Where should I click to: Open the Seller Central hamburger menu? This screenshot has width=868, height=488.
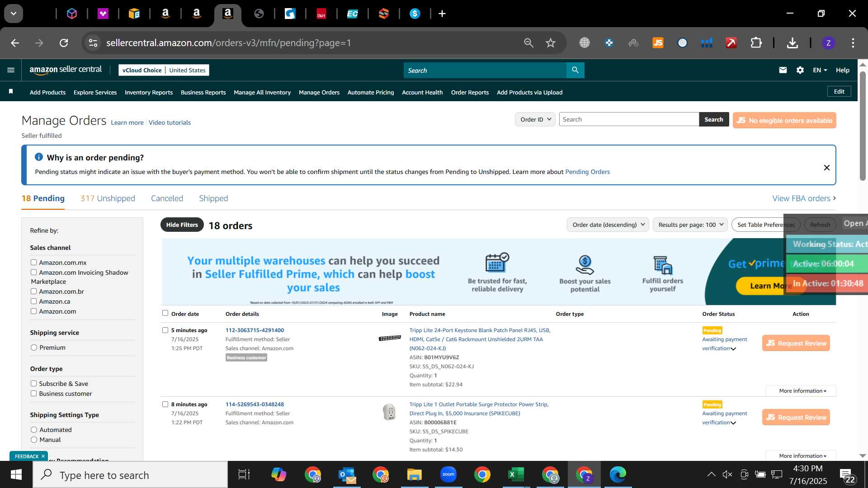[11, 70]
